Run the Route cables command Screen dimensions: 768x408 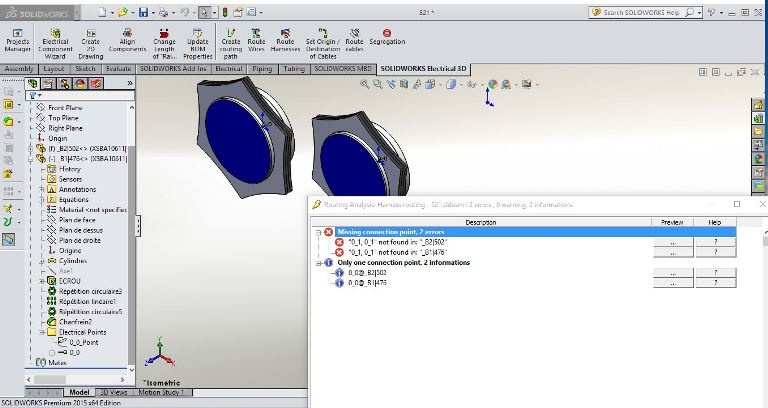354,40
